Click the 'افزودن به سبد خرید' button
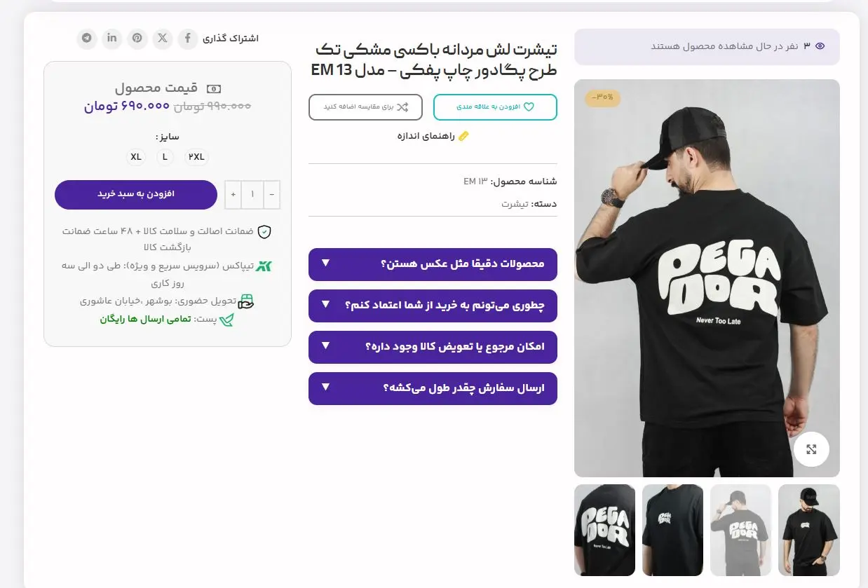The height and width of the screenshot is (588, 868). pos(136,194)
